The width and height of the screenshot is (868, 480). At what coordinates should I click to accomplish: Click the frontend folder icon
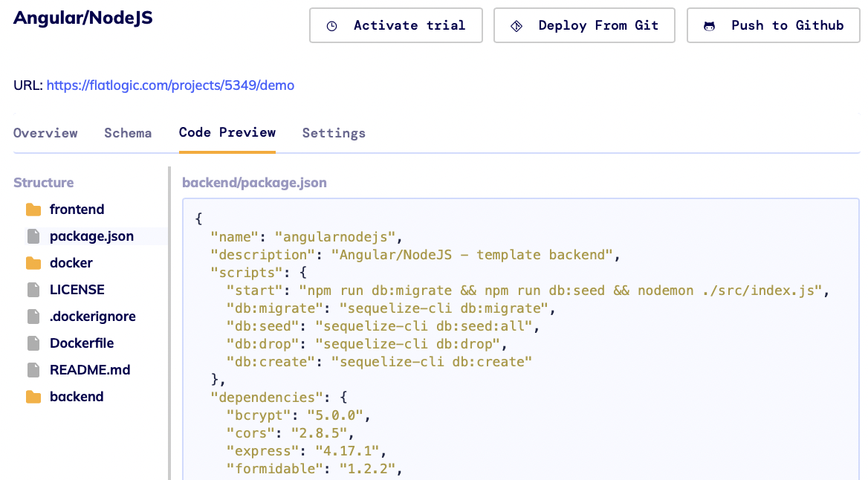click(33, 210)
